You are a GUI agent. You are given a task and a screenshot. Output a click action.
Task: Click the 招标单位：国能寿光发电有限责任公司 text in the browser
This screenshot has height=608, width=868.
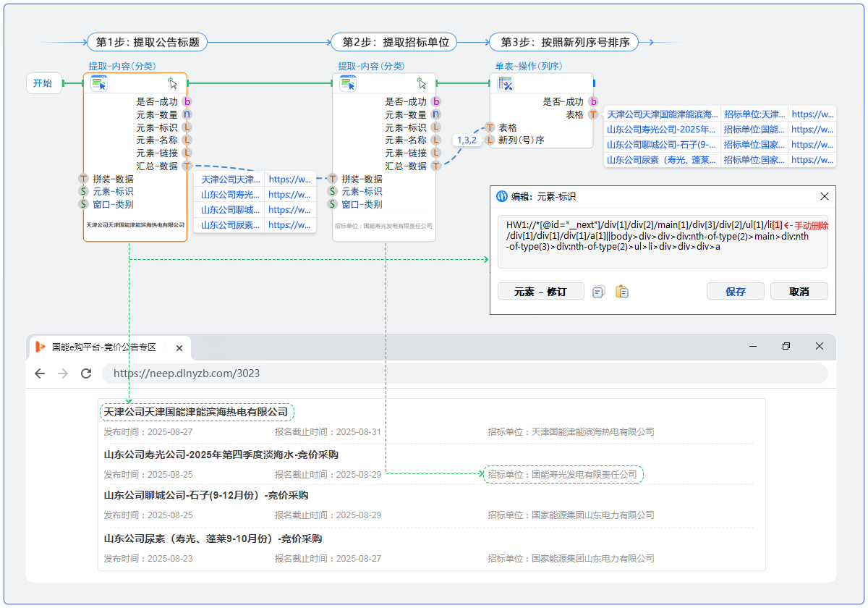pyautogui.click(x=563, y=474)
